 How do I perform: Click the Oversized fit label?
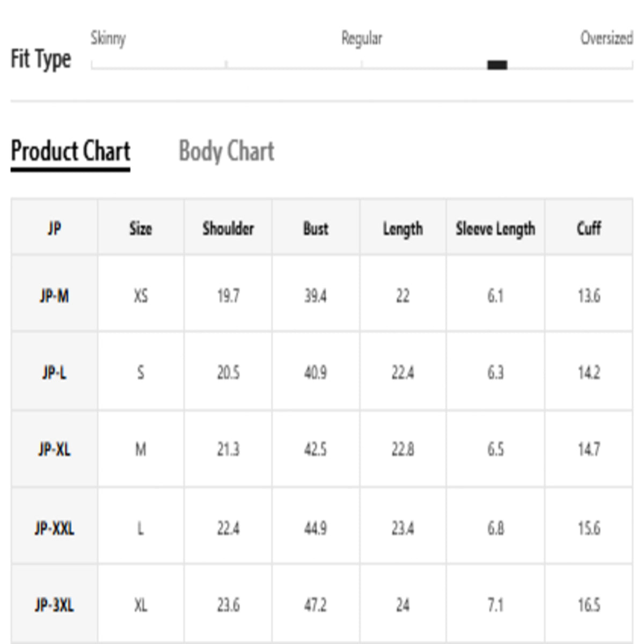606,38
